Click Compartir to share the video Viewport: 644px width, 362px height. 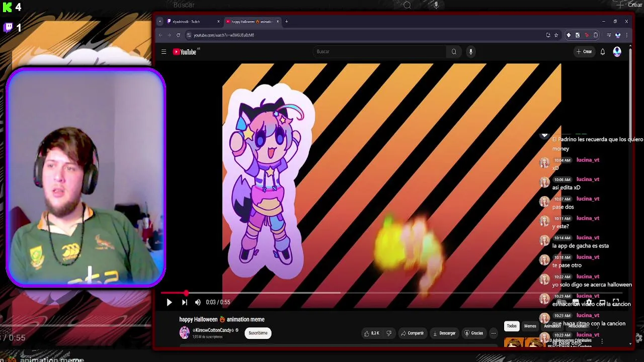[413, 333]
